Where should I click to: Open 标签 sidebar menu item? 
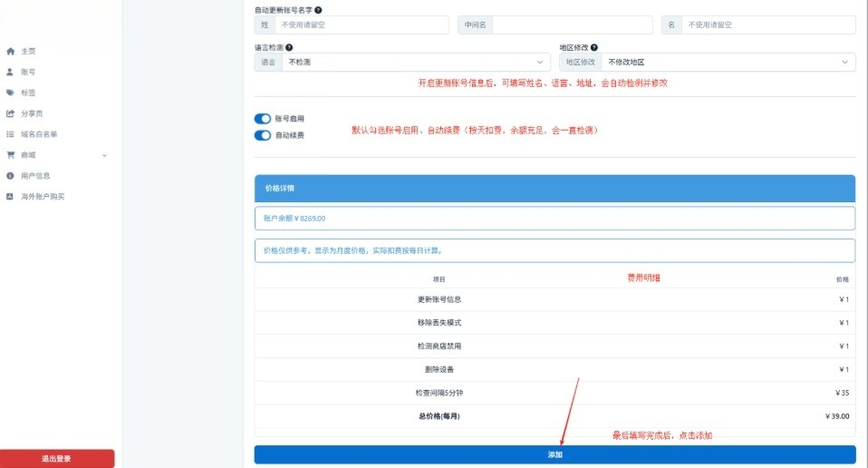[28, 93]
